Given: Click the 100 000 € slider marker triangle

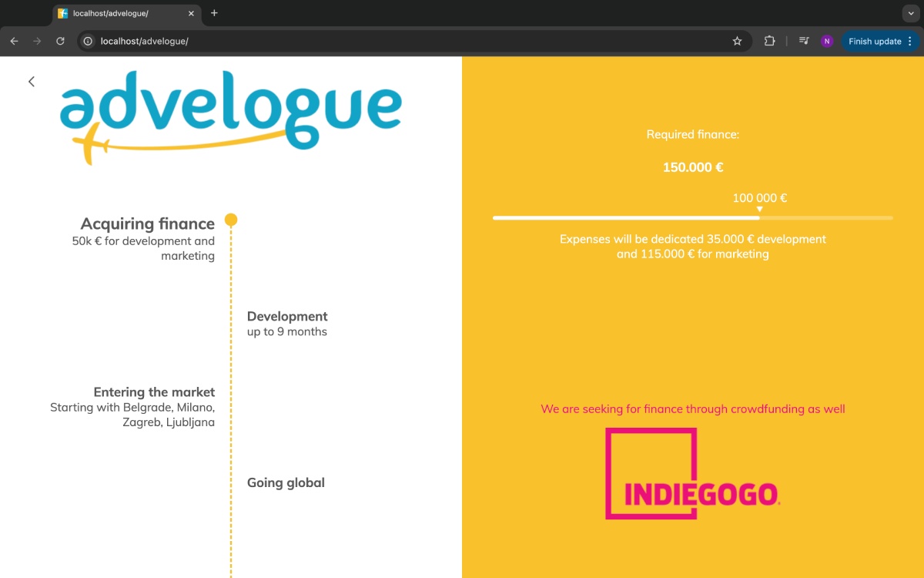Looking at the screenshot, I should [759, 209].
